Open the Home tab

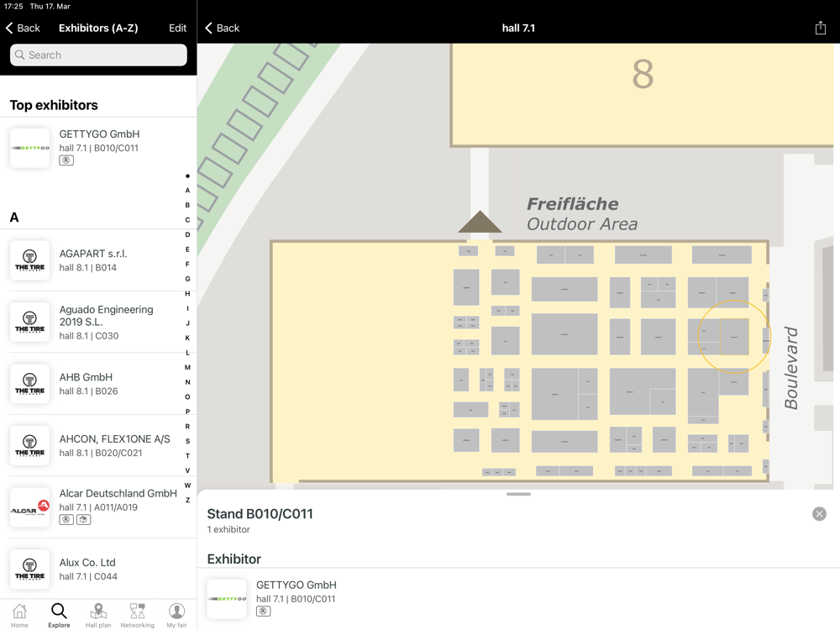pyautogui.click(x=19, y=615)
